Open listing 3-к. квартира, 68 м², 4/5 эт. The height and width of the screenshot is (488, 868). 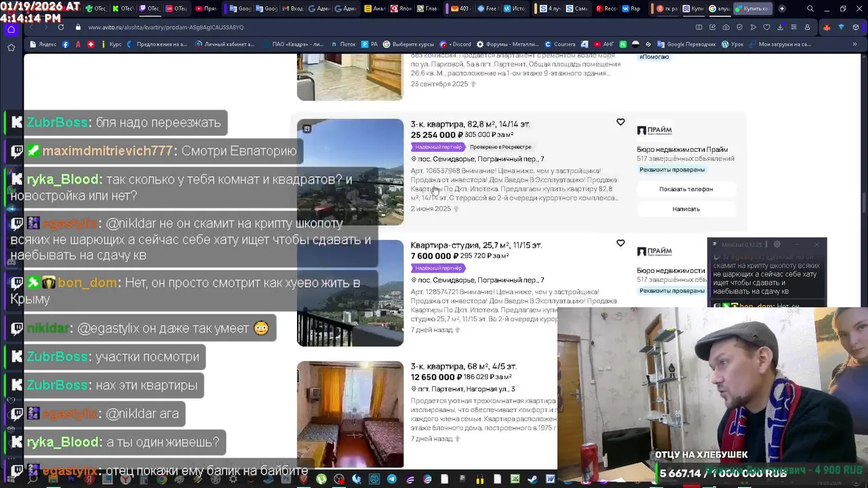click(463, 367)
